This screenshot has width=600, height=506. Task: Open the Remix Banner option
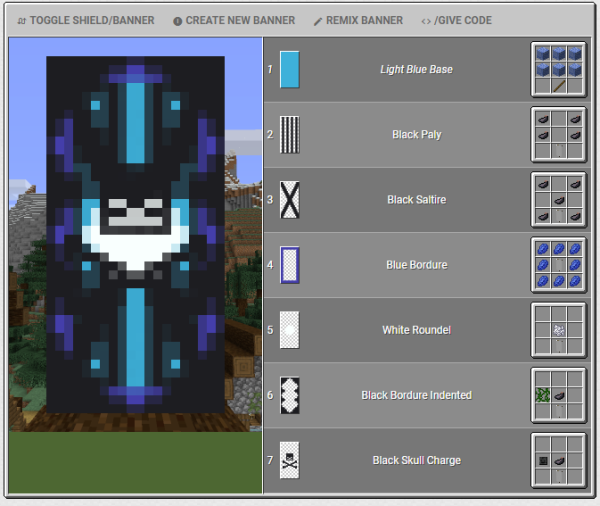[x=358, y=20]
